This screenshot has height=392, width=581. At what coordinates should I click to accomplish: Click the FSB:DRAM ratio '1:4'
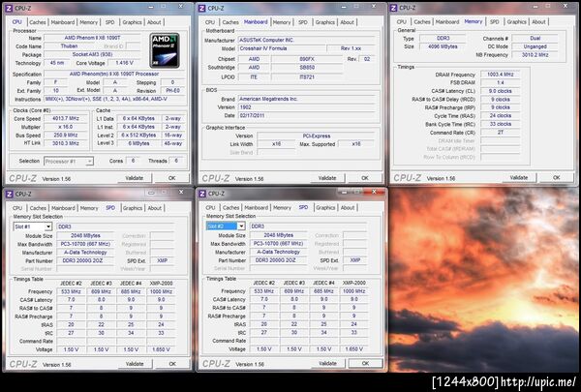point(500,82)
